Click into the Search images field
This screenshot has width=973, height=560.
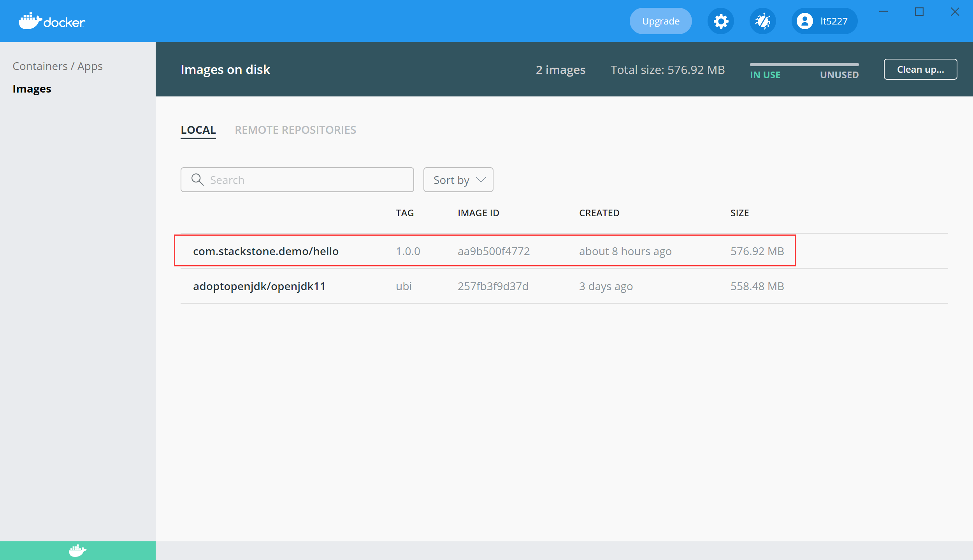pyautogui.click(x=307, y=180)
